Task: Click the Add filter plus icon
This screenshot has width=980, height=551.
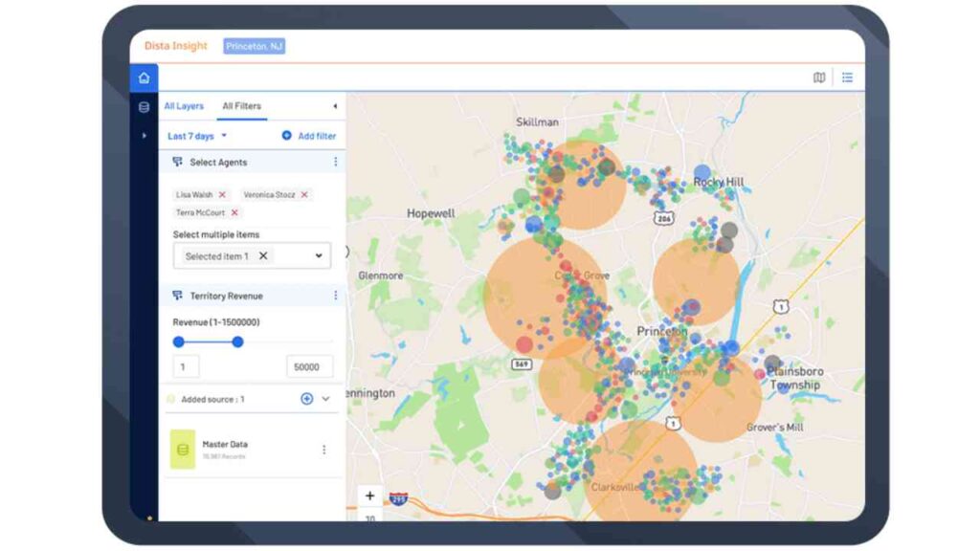Action: [289, 135]
